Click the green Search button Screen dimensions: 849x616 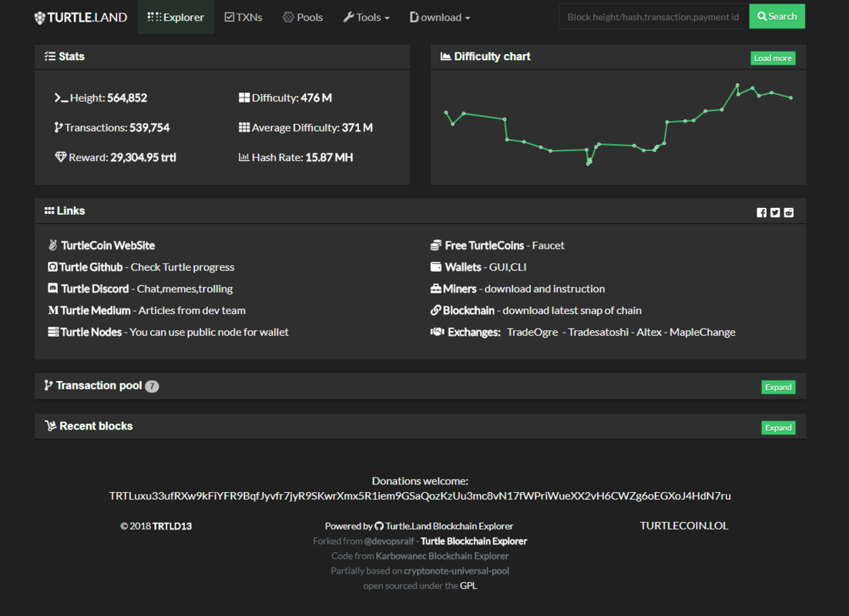(x=777, y=16)
